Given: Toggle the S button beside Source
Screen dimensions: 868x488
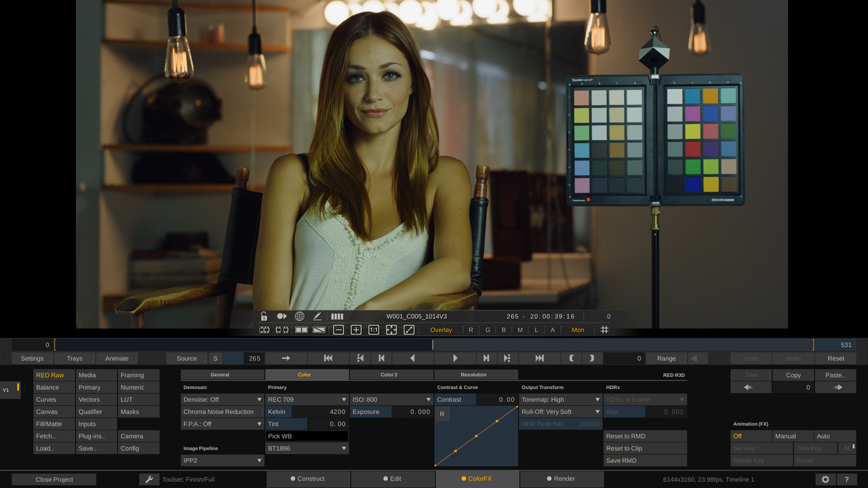Looking at the screenshot, I should point(215,359).
